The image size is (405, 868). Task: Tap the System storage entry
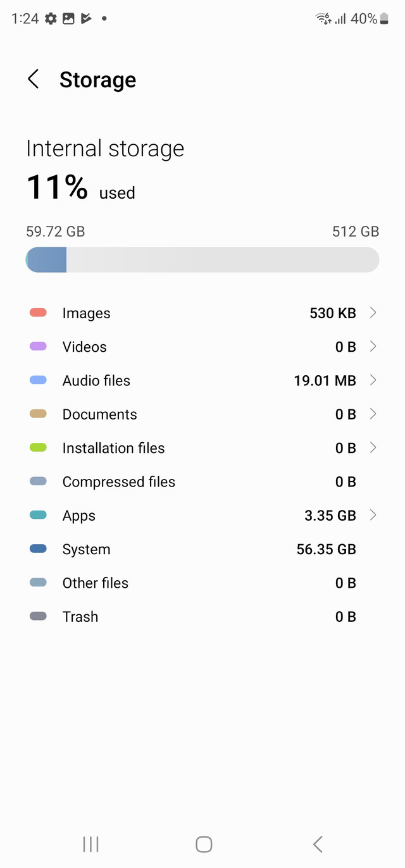click(86, 549)
